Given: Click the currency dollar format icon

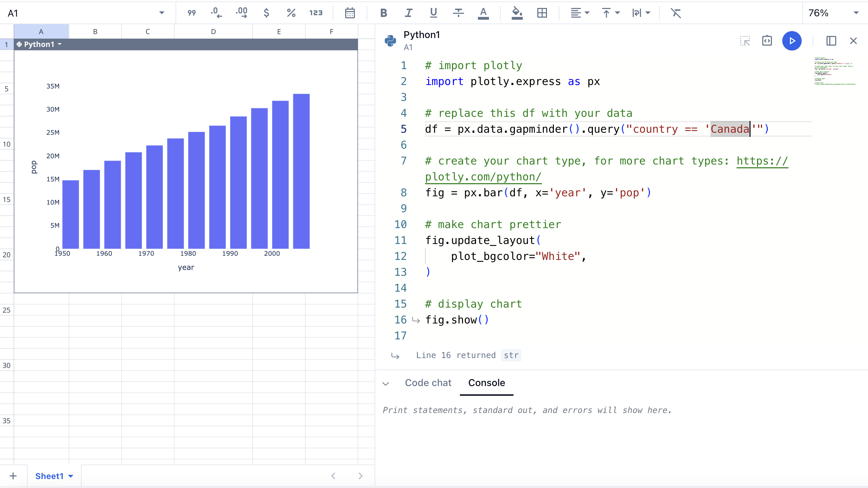Looking at the screenshot, I should pos(266,13).
